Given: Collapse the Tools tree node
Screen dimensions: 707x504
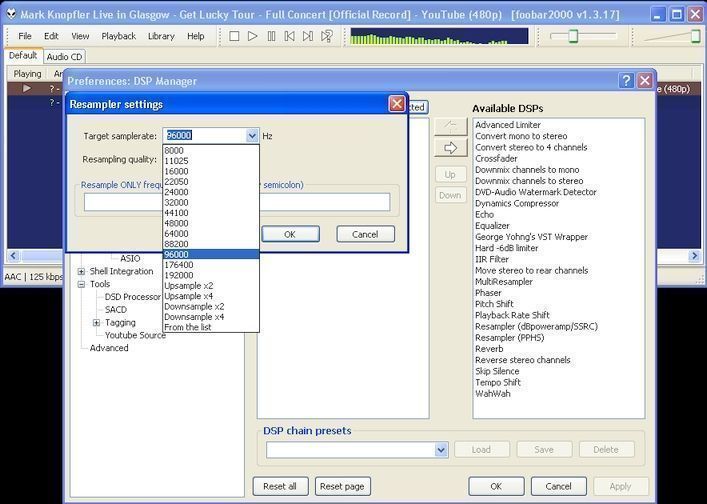Looking at the screenshot, I should pos(81,284).
